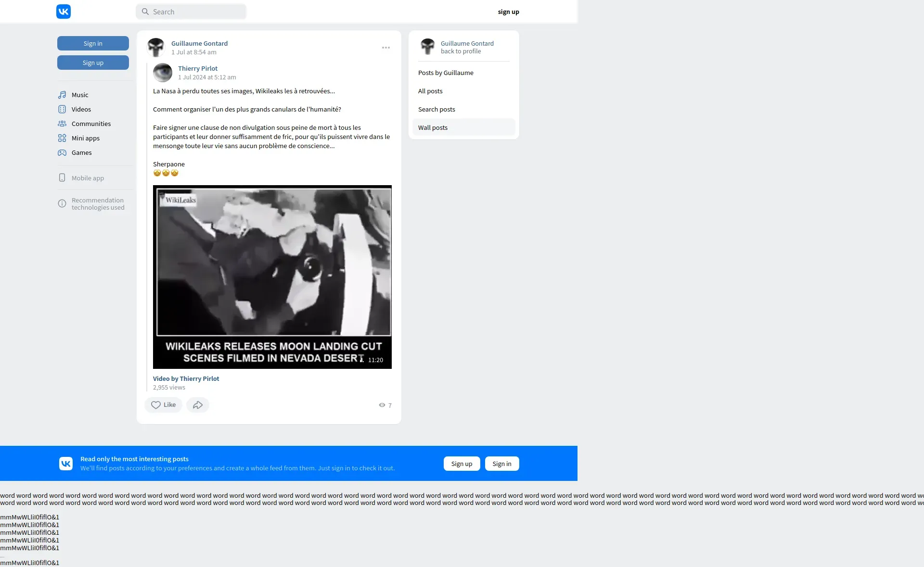Open the Games controller icon
Screen dimensions: 924x567
[62, 152]
